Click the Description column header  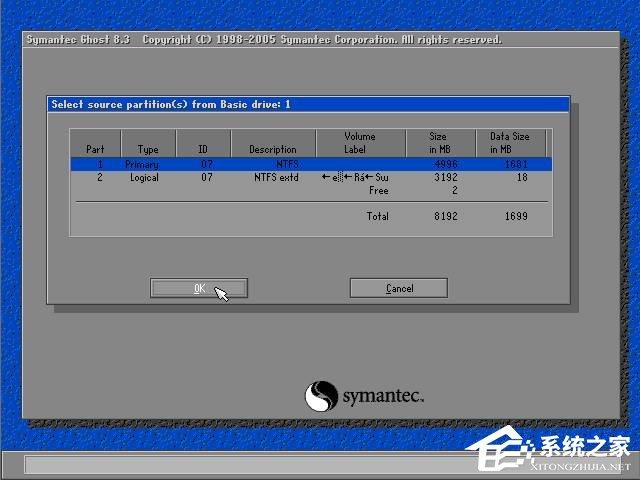[273, 143]
